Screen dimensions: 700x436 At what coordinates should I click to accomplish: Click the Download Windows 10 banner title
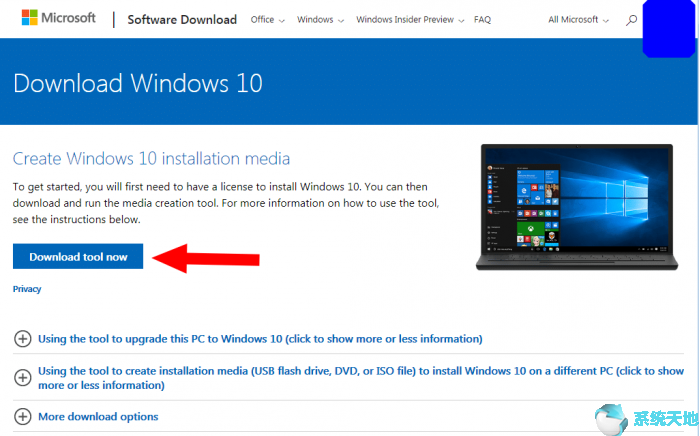click(138, 83)
